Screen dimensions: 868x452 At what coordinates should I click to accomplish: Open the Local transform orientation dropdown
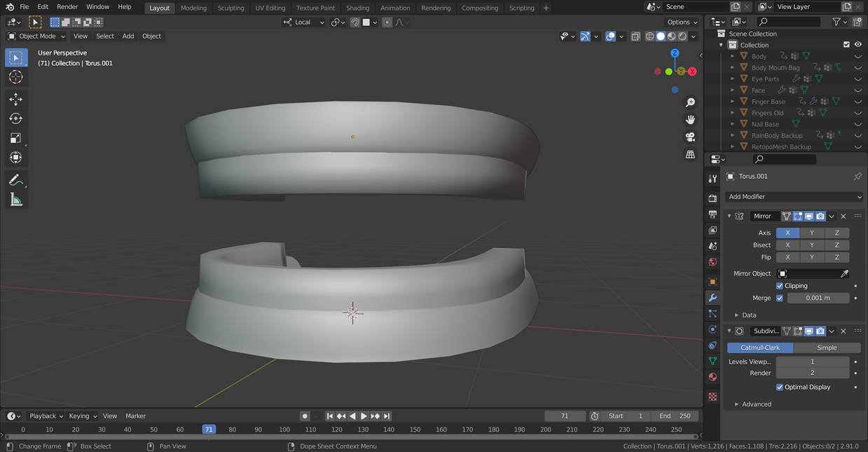coord(304,22)
